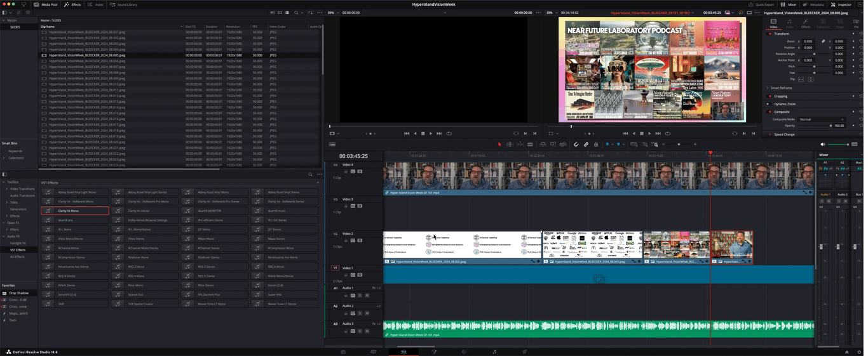Click the Insert Clip icon
Screen dimensions: 868x356
coord(543,145)
